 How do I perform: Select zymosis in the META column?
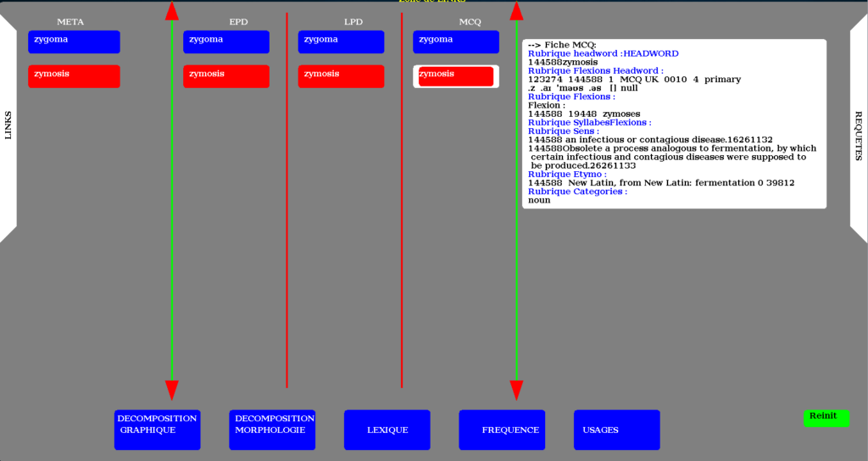click(x=75, y=76)
